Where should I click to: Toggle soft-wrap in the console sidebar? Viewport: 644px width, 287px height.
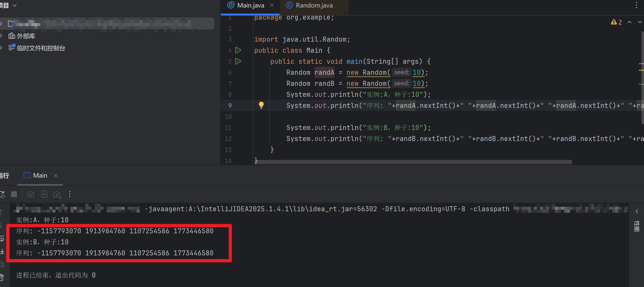[x=2, y=239]
